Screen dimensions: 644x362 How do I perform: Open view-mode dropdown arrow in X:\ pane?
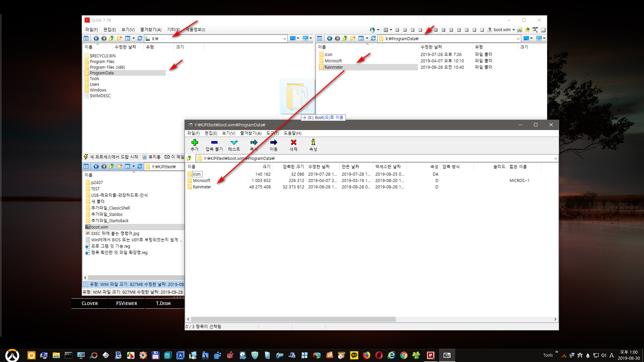click(x=133, y=39)
